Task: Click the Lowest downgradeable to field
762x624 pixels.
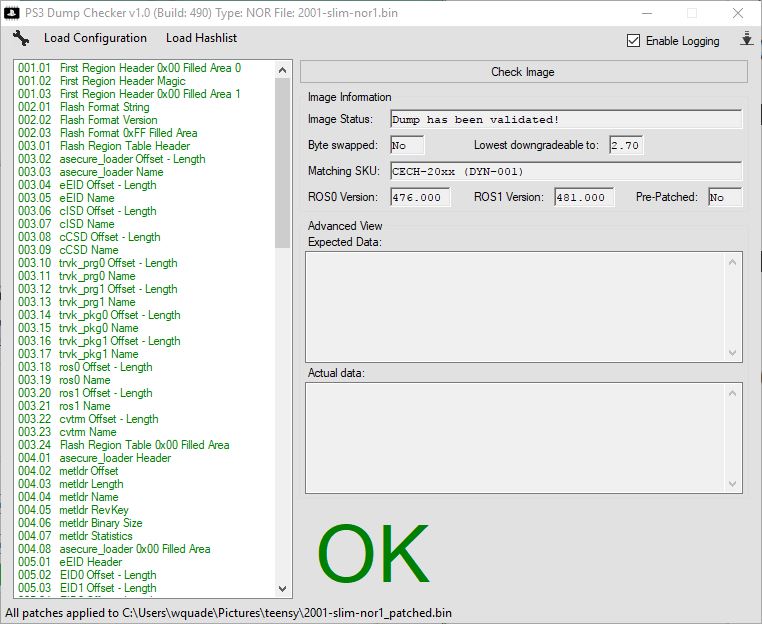Action: (x=626, y=145)
